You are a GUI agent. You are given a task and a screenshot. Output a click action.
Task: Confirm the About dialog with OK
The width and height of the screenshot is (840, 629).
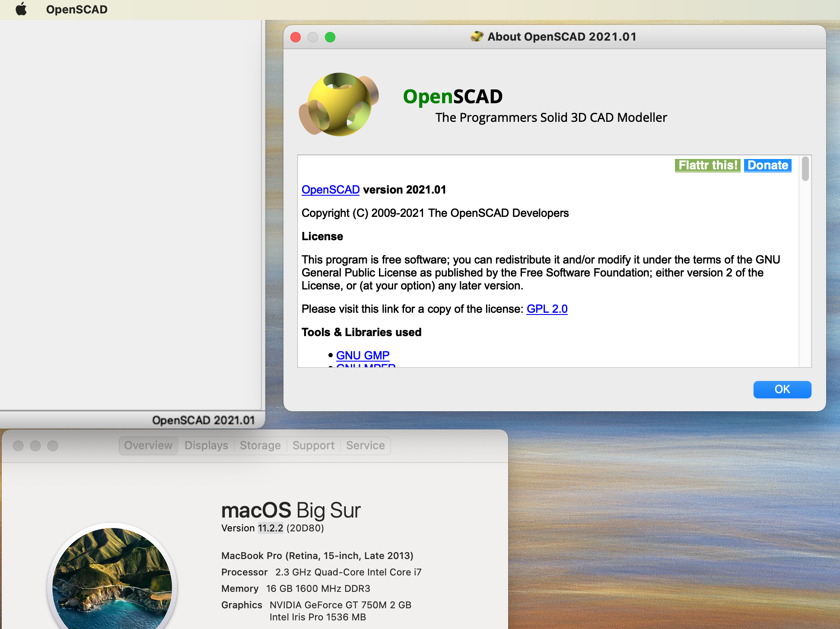782,389
